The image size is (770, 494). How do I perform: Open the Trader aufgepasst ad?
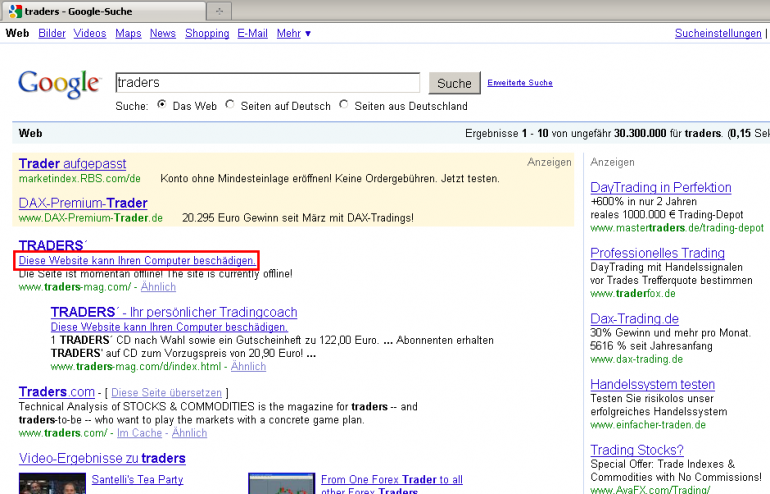pyautogui.click(x=72, y=164)
